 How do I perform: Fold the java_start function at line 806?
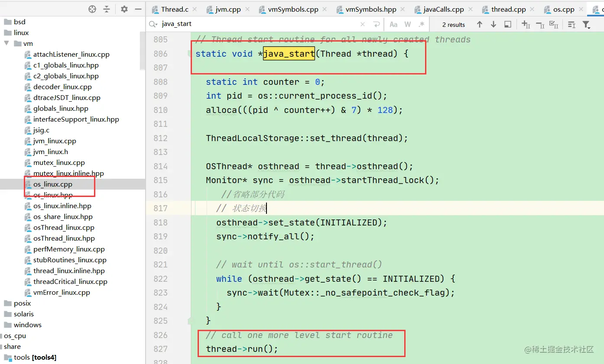coord(189,54)
